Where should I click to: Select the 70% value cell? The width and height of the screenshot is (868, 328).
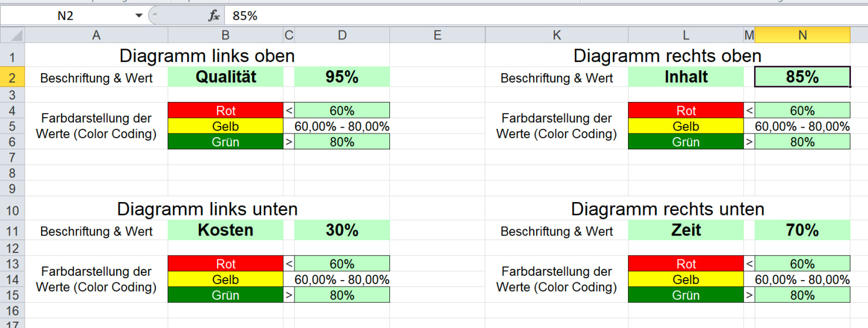point(802,230)
